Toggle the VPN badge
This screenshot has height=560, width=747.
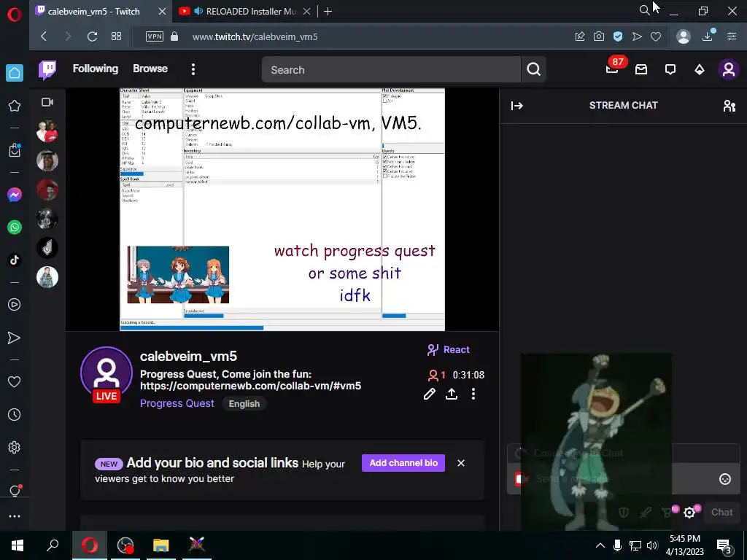click(155, 36)
